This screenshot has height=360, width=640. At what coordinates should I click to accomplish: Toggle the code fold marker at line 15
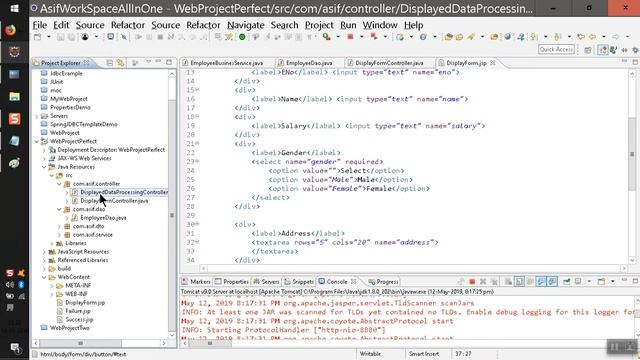coord(197,89)
